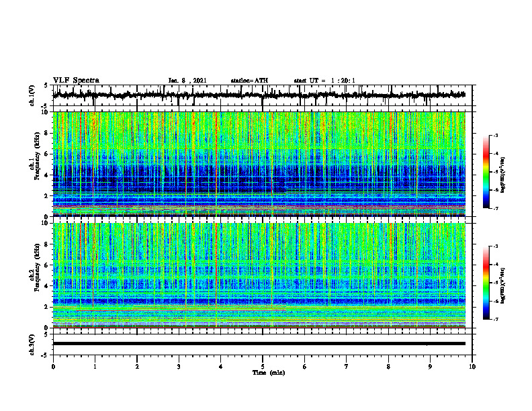Viewport: 532px width, 411px height.
Task: Click the time axis tick label "8"
Action: [388, 367]
